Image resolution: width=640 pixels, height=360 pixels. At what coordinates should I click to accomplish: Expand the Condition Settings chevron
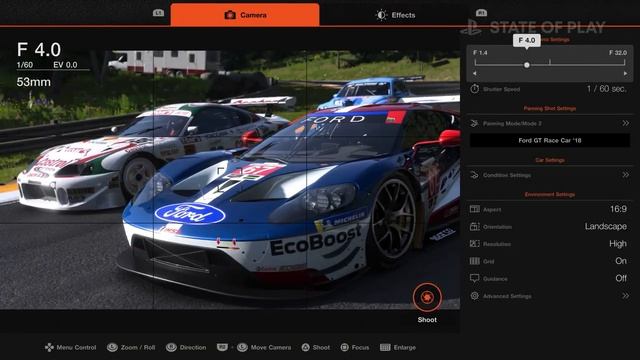click(x=625, y=175)
